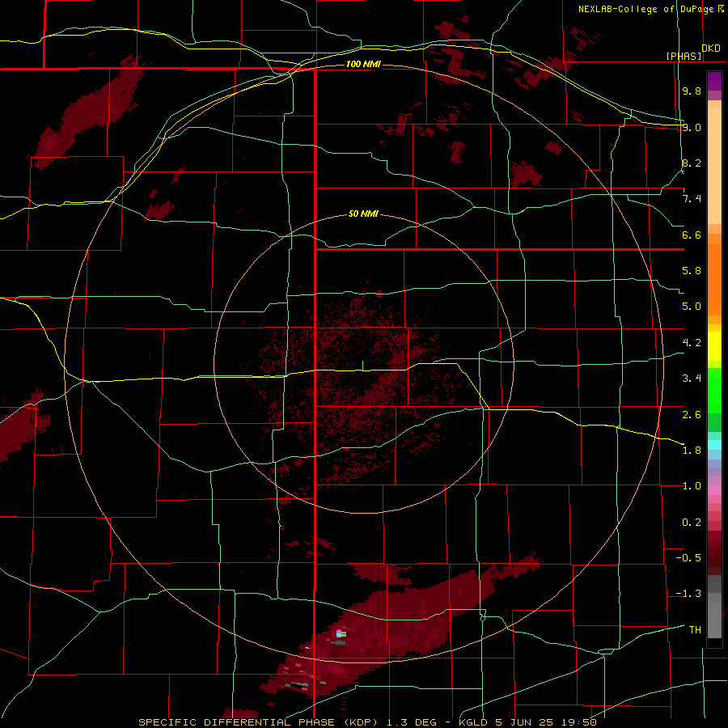Pick the purple segment atop the color bar

714,81
